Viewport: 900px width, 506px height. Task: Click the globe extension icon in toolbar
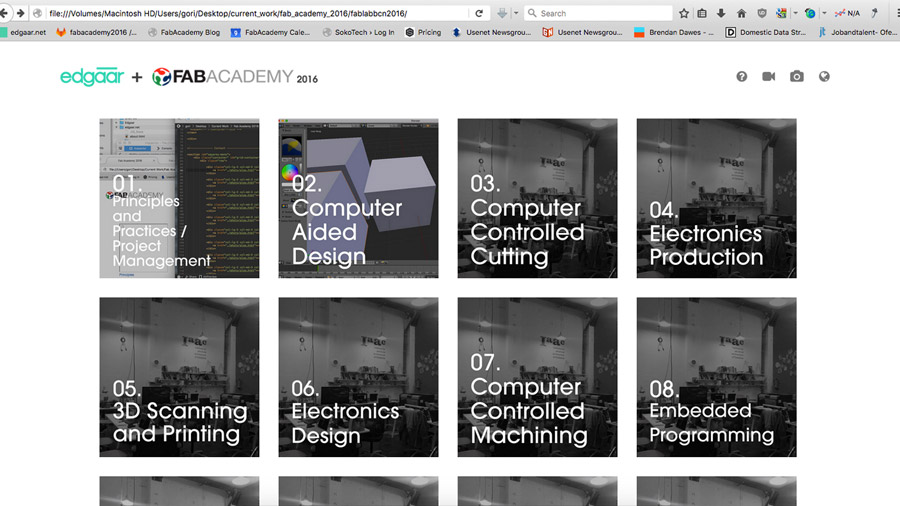810,13
